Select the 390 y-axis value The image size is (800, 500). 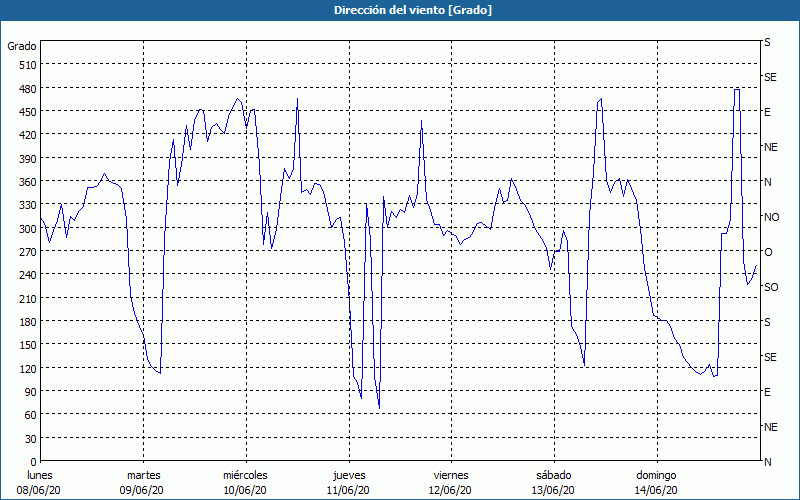[28, 159]
